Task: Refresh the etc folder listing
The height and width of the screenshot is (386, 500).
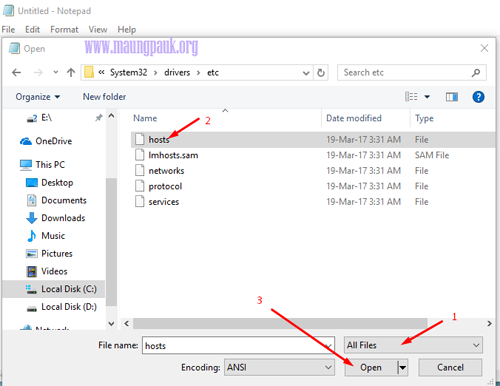Action: [321, 73]
